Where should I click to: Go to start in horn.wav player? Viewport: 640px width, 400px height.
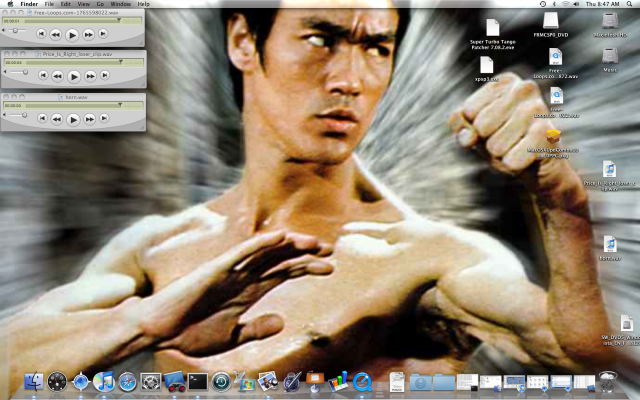coord(42,118)
